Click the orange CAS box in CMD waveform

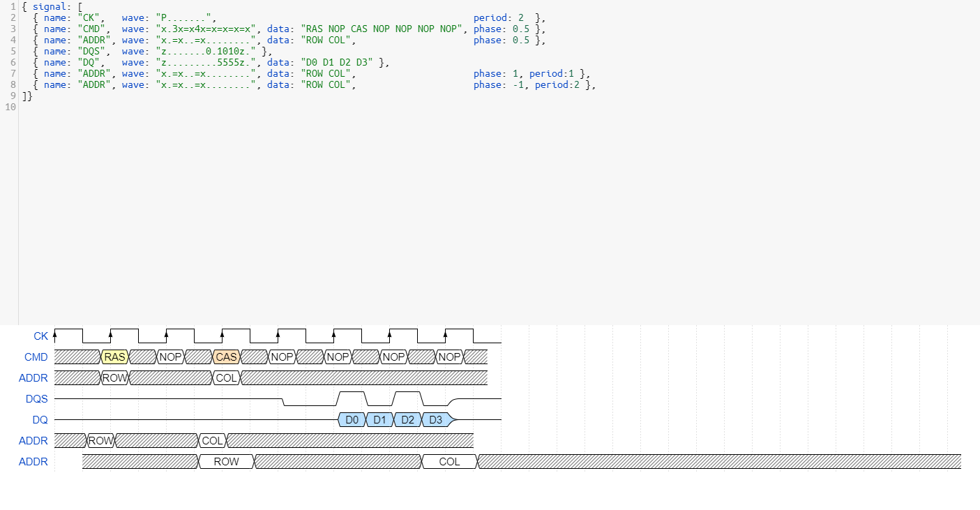tap(226, 357)
